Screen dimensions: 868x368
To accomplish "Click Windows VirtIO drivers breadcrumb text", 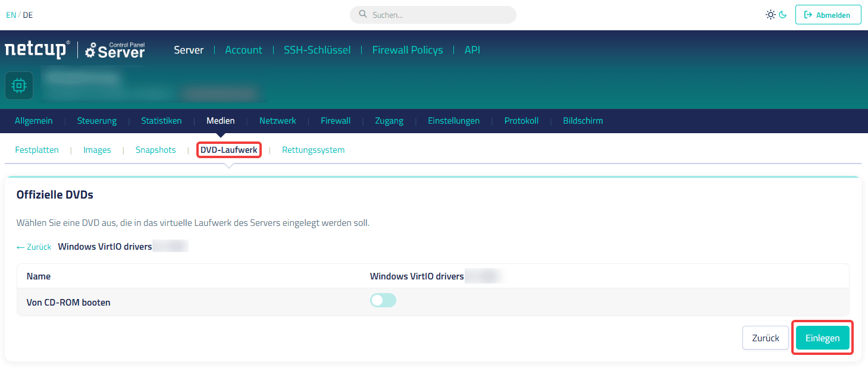I will 105,246.
